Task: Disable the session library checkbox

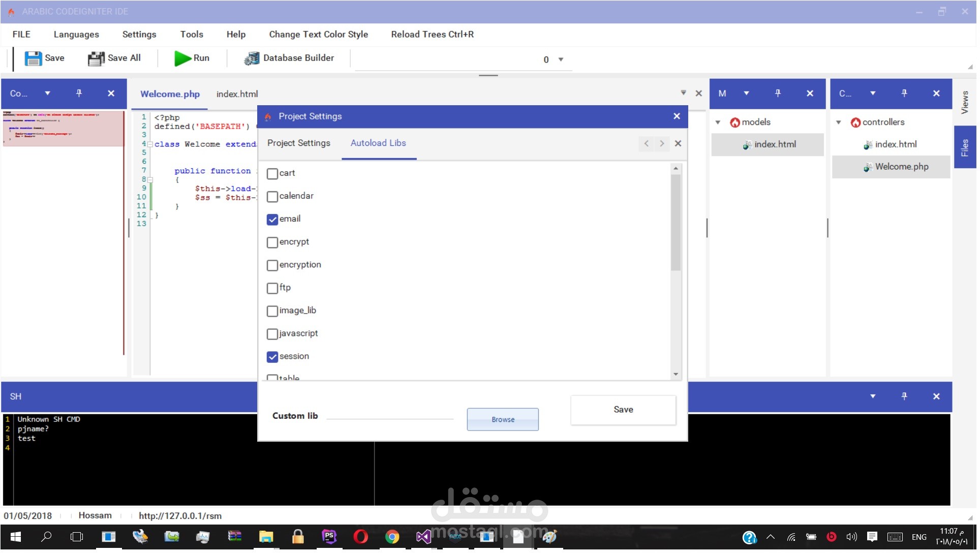Action: point(272,356)
